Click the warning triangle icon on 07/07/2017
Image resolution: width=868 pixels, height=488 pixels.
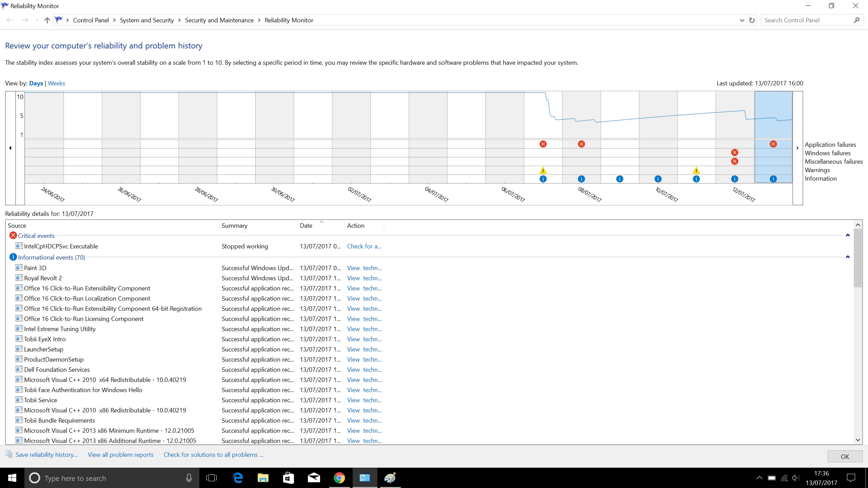point(543,170)
